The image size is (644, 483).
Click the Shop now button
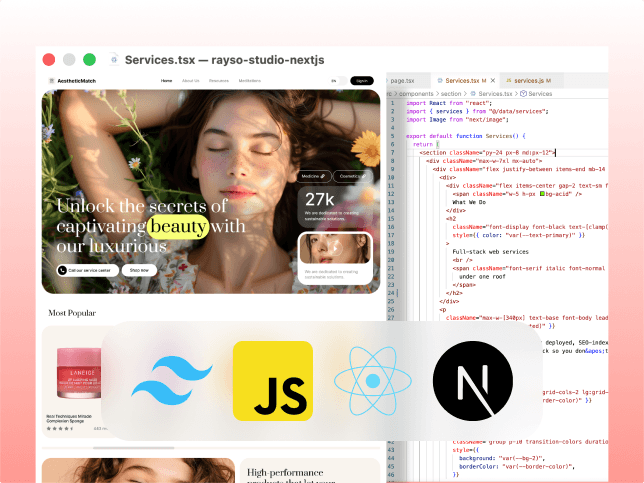(139, 270)
